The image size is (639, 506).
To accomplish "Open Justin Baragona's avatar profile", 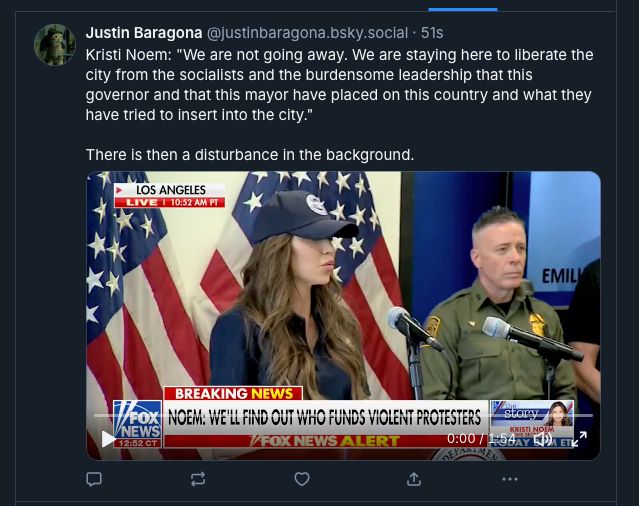I will click(x=55, y=45).
